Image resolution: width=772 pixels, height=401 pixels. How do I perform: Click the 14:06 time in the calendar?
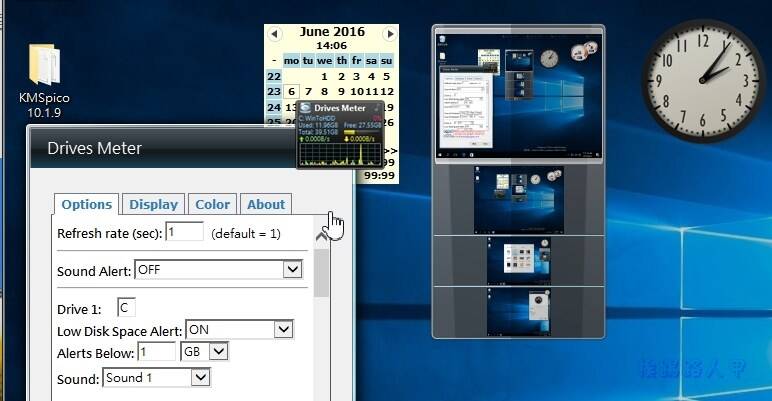[331, 45]
